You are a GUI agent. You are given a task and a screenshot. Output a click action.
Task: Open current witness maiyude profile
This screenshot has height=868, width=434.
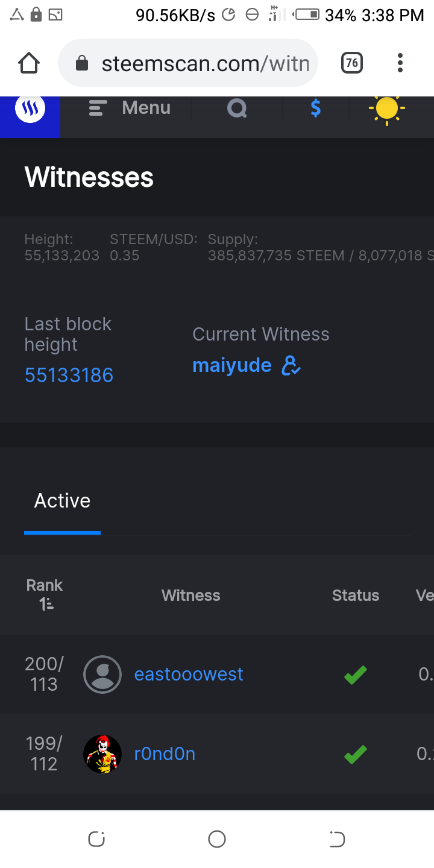point(232,365)
